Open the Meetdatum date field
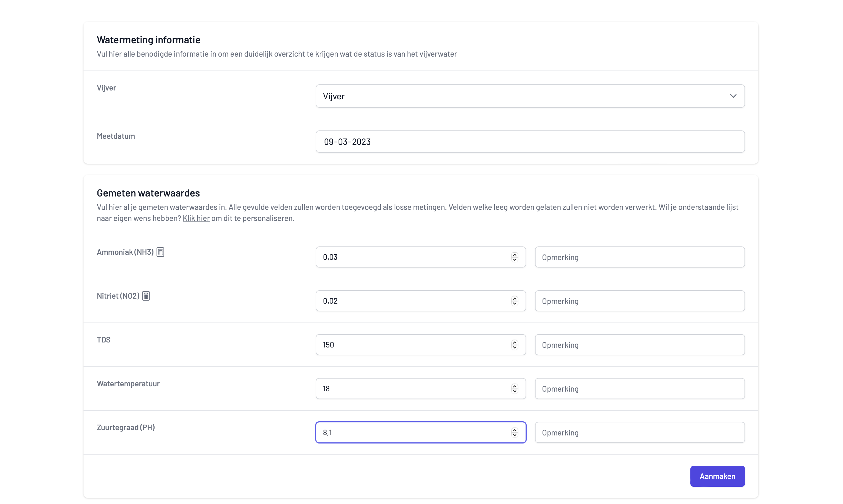The image size is (843, 504). click(x=530, y=142)
